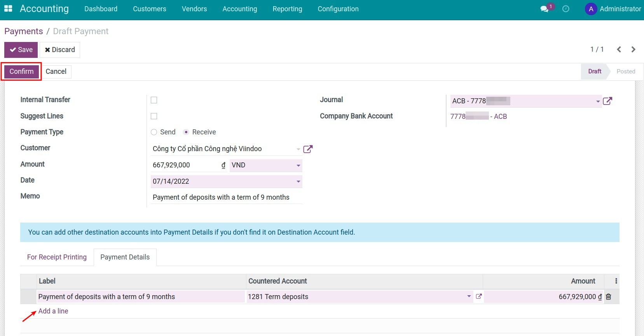Screen dimensions: 644x336
Task: Toggle Suggest Lines checkbox
Action: pyautogui.click(x=154, y=116)
